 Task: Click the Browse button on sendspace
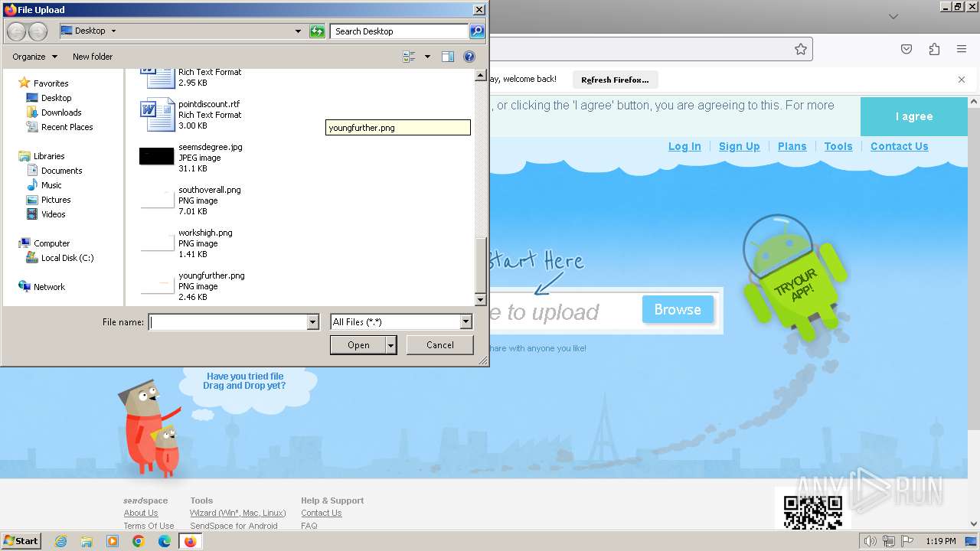(678, 309)
